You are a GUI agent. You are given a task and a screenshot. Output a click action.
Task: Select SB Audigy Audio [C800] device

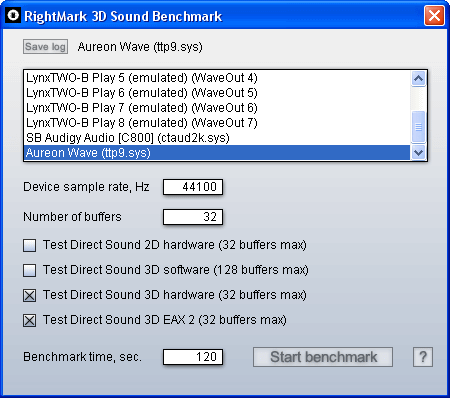pos(217,138)
